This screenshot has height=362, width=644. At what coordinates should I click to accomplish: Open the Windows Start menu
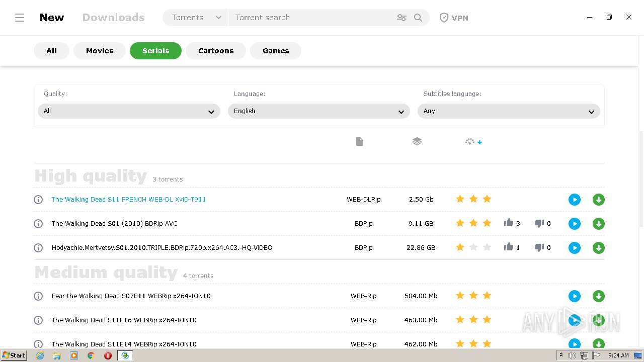14,355
